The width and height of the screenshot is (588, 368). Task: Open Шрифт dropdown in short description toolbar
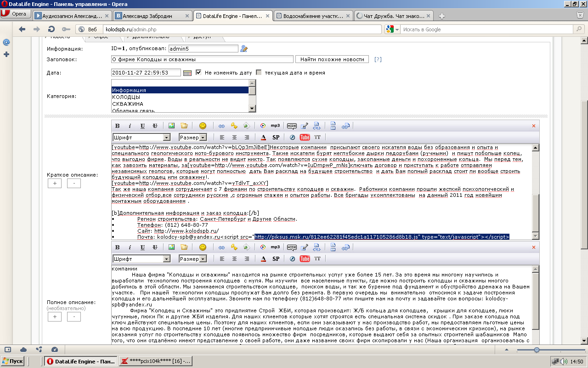(141, 137)
